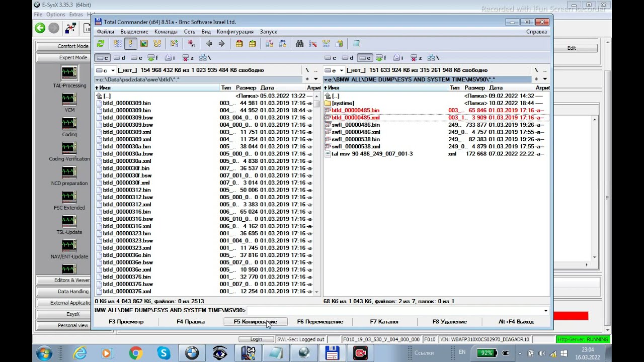Select drive c button in right panel
Viewport: 644px width, 362px height.
[331, 58]
